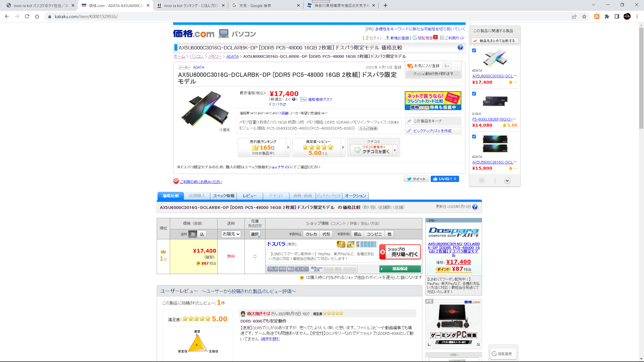Screen dimensions: 644x362
Task: Bookmark page with star icon
Action: [x=584, y=16]
